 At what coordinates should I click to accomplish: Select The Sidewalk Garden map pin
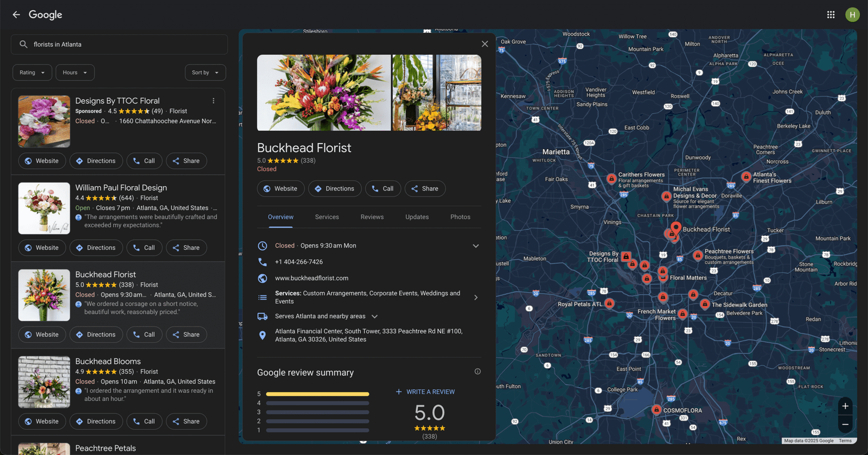click(x=705, y=304)
